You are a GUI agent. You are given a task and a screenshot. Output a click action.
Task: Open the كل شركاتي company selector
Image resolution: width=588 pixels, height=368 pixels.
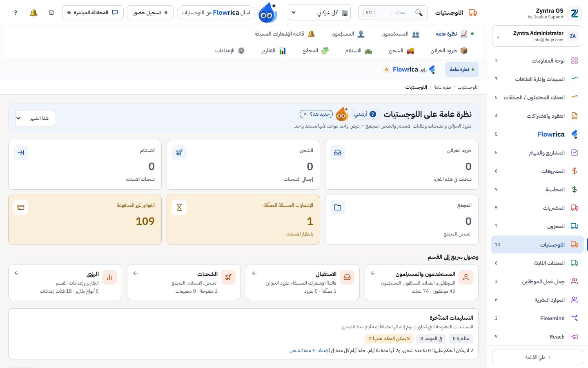319,13
